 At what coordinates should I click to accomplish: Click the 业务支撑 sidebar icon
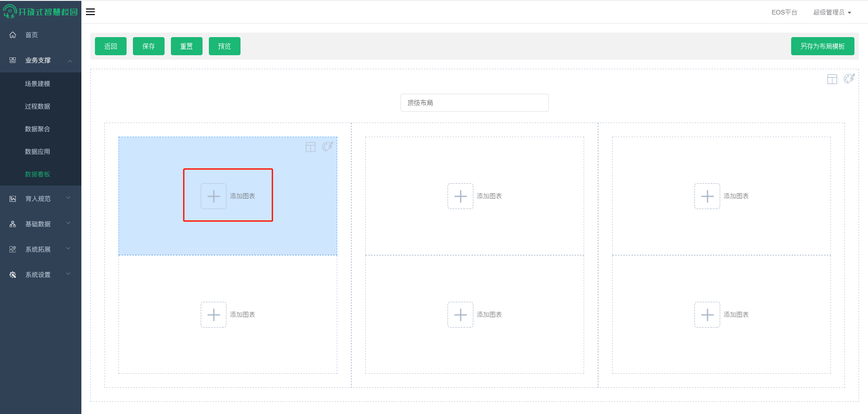pos(13,60)
